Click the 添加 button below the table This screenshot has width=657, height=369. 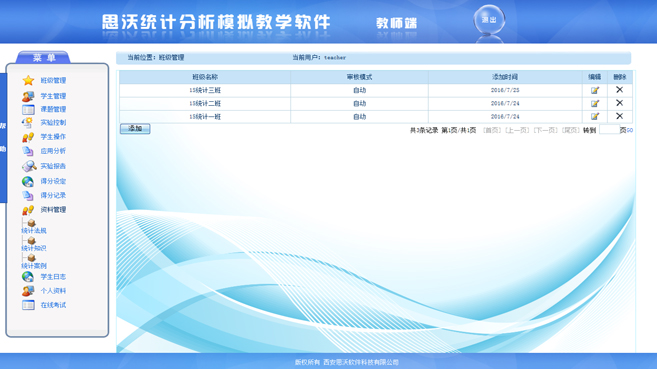(135, 129)
